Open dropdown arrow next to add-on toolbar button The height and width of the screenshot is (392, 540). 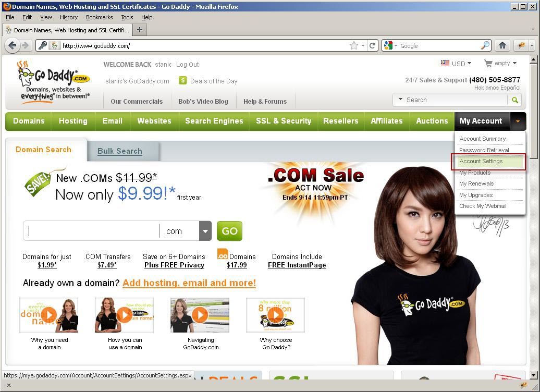click(532, 45)
